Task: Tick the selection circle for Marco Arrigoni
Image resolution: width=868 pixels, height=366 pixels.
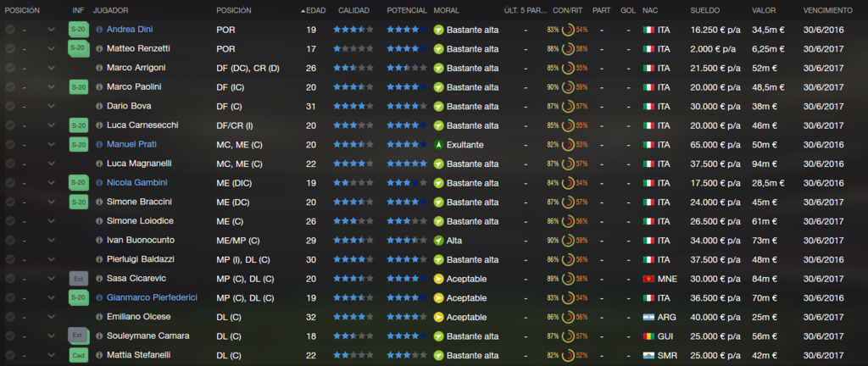Action: coord(10,68)
